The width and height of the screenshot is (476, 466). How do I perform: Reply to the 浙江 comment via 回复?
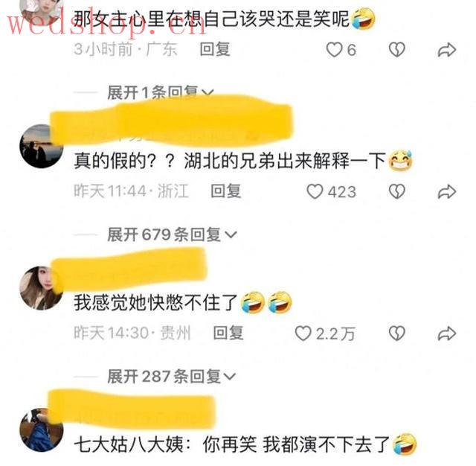(x=226, y=191)
